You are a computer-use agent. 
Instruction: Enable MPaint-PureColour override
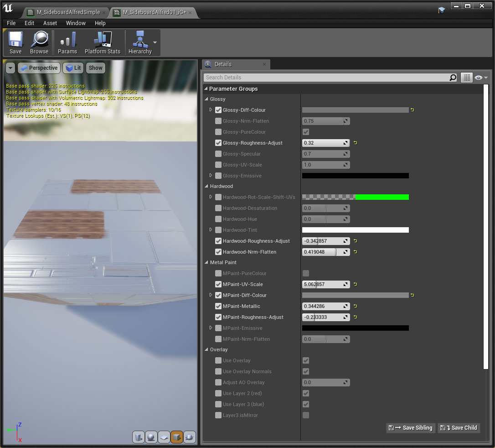(218, 273)
